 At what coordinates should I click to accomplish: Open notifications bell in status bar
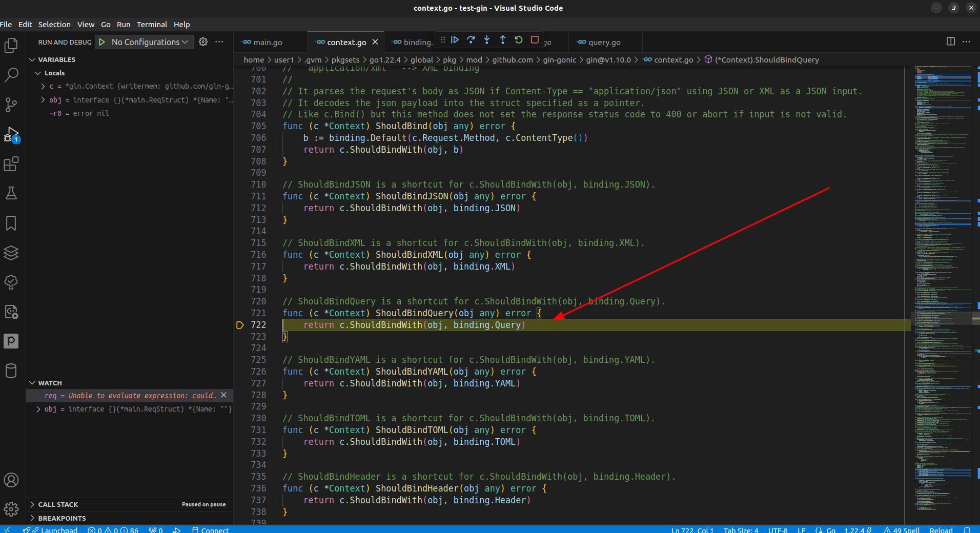point(967,530)
